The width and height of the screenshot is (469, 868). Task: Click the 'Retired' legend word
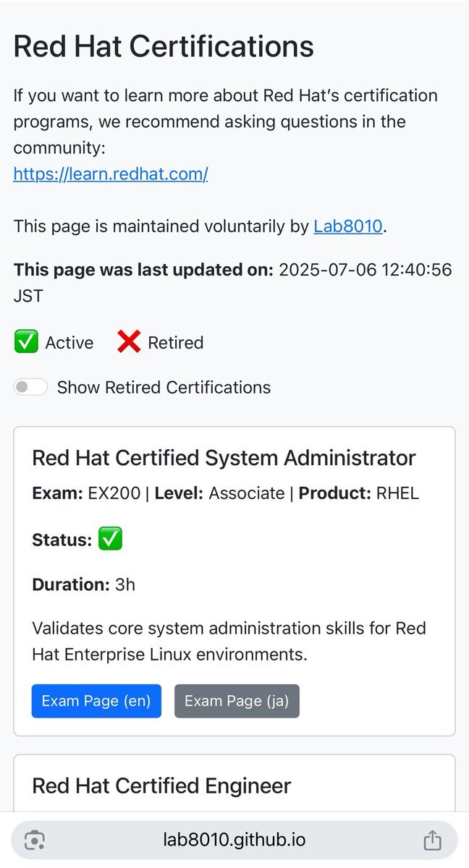click(x=176, y=342)
